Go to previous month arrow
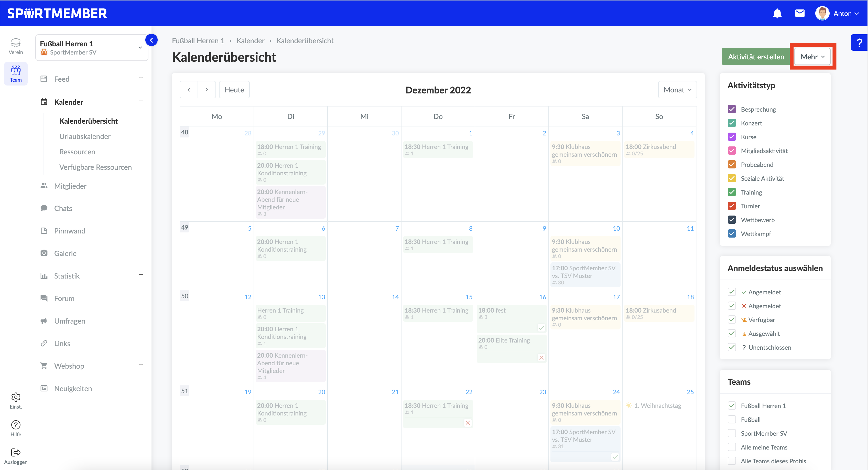This screenshot has height=470, width=868. (x=189, y=90)
